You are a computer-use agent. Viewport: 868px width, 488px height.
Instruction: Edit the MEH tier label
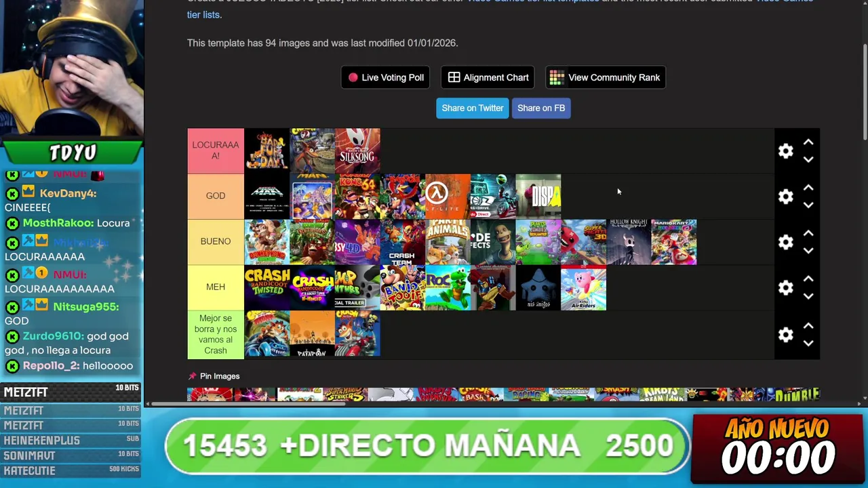coord(216,287)
